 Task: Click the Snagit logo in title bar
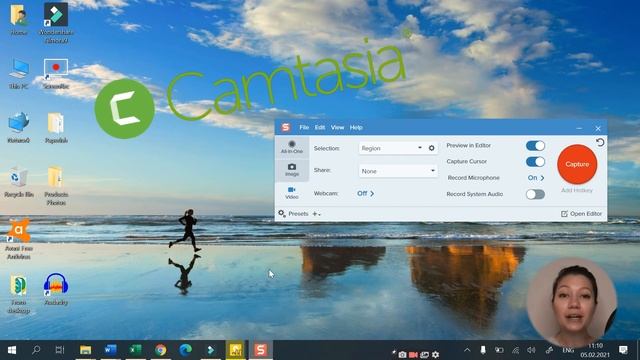286,127
